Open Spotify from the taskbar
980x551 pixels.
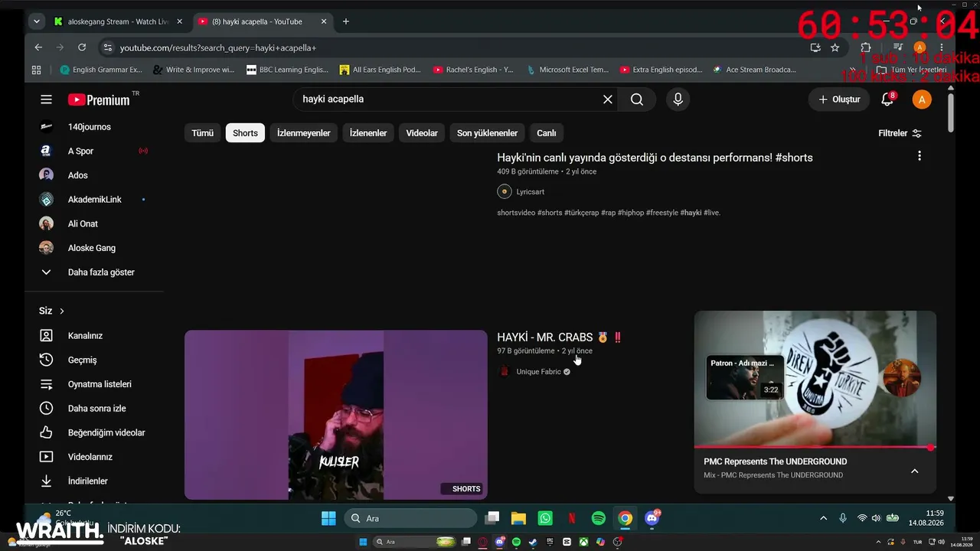point(599,518)
